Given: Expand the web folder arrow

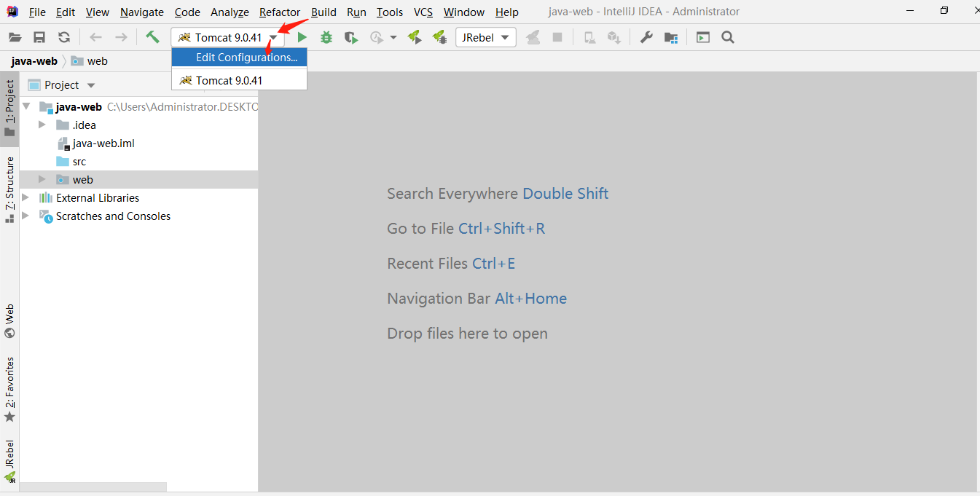Looking at the screenshot, I should pyautogui.click(x=42, y=179).
